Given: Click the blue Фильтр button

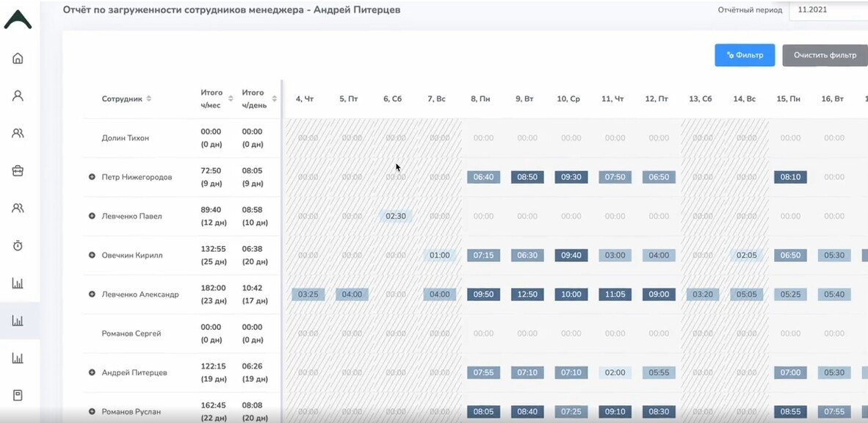Looking at the screenshot, I should (745, 55).
